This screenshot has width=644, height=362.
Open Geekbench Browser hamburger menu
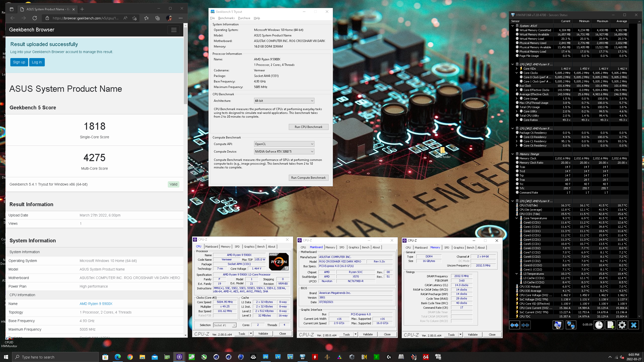pyautogui.click(x=174, y=30)
